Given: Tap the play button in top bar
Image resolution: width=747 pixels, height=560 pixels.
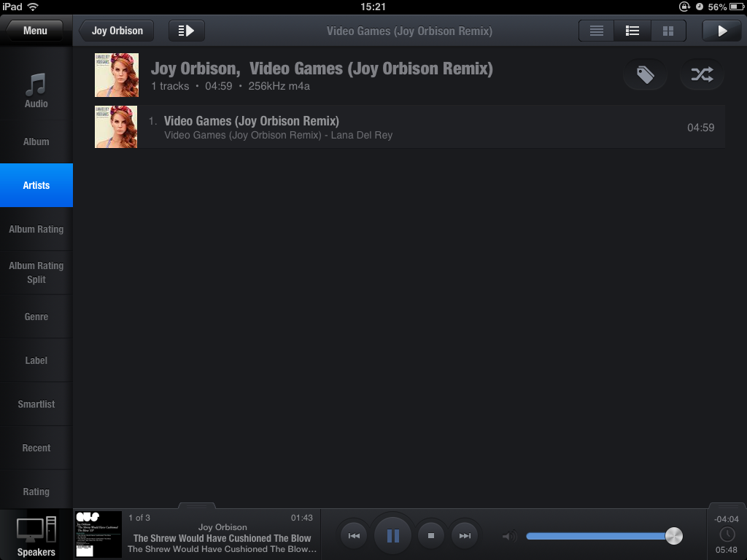Looking at the screenshot, I should (721, 31).
